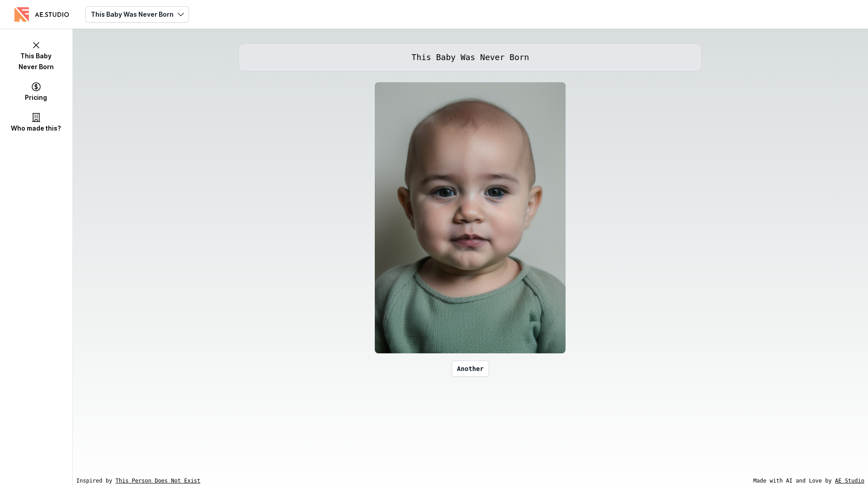The image size is (868, 488).
Task: Click the AE Studio orange logo icon
Action: pos(22,14)
